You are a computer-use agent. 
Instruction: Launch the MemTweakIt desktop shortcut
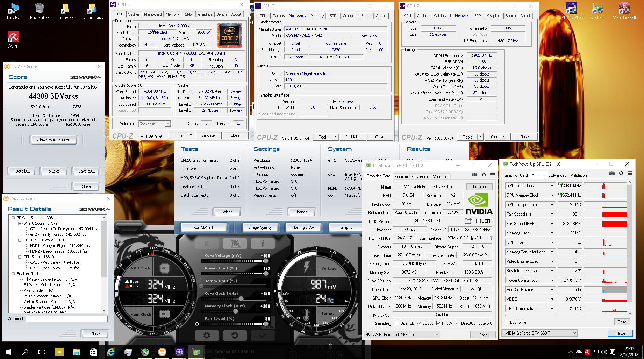(x=624, y=11)
